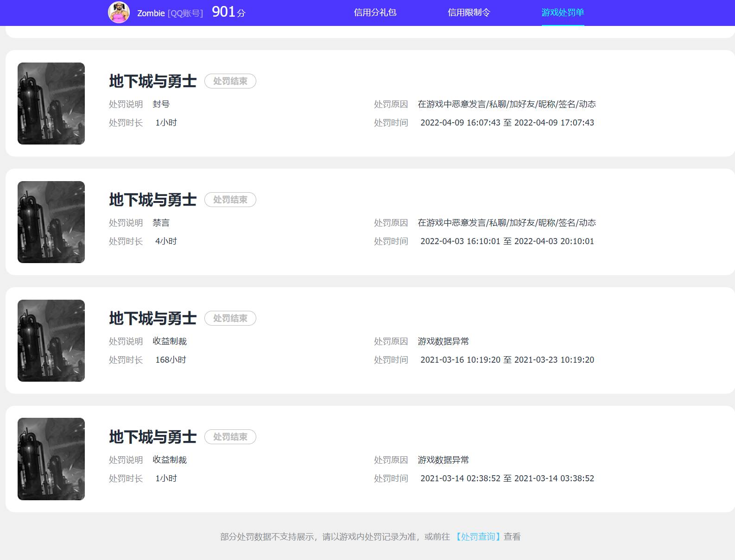Click the 禁言 penalty description
This screenshot has height=560, width=735.
161,223
